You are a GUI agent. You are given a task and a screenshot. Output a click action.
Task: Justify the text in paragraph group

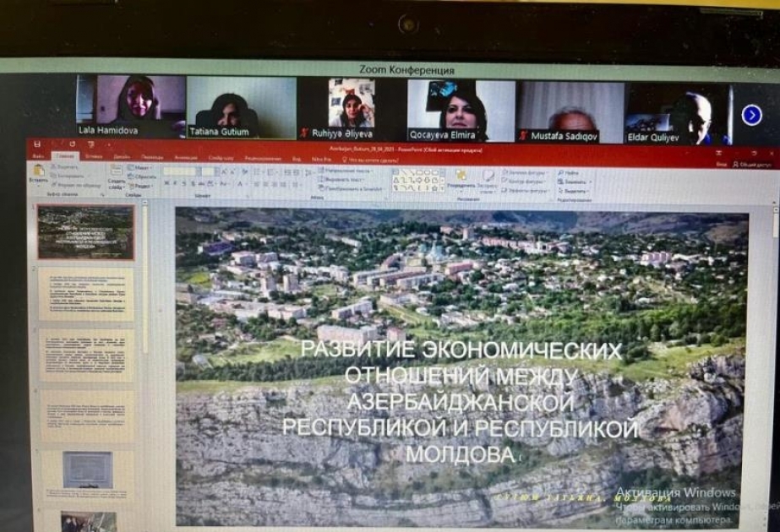click(284, 184)
